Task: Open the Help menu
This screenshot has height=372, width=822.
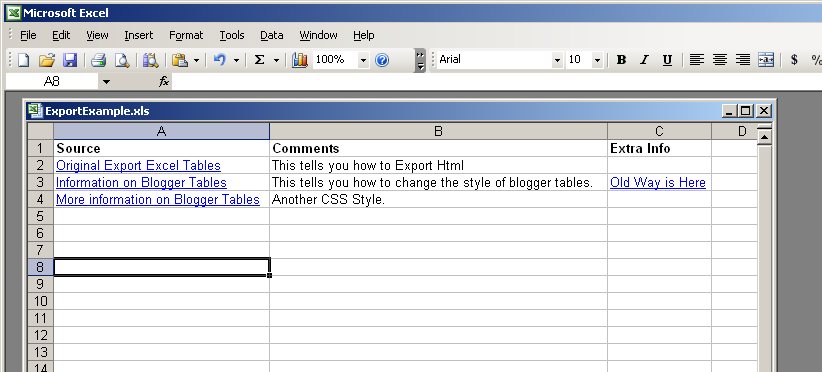Action: tap(363, 35)
